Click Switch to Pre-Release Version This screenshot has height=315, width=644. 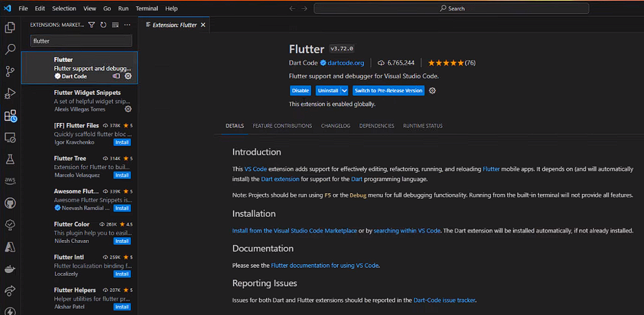coord(388,91)
